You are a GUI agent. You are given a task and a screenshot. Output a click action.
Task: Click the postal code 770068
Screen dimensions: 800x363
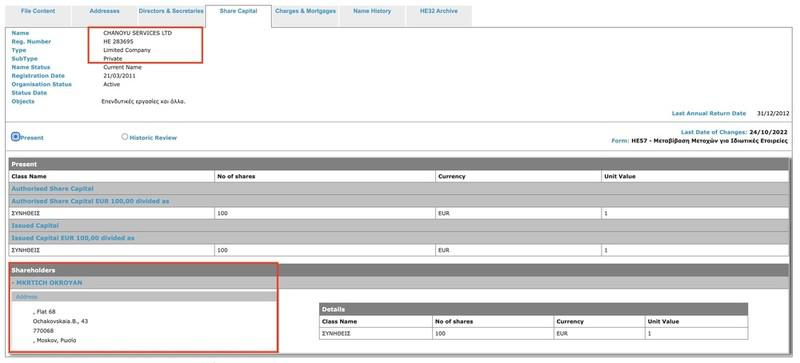tap(43, 331)
